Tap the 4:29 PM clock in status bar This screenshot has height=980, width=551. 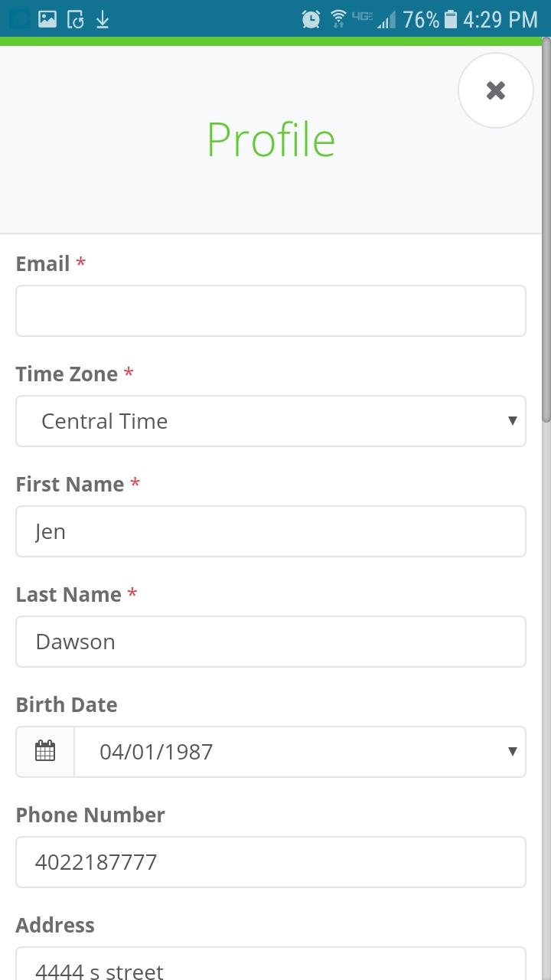click(x=500, y=19)
